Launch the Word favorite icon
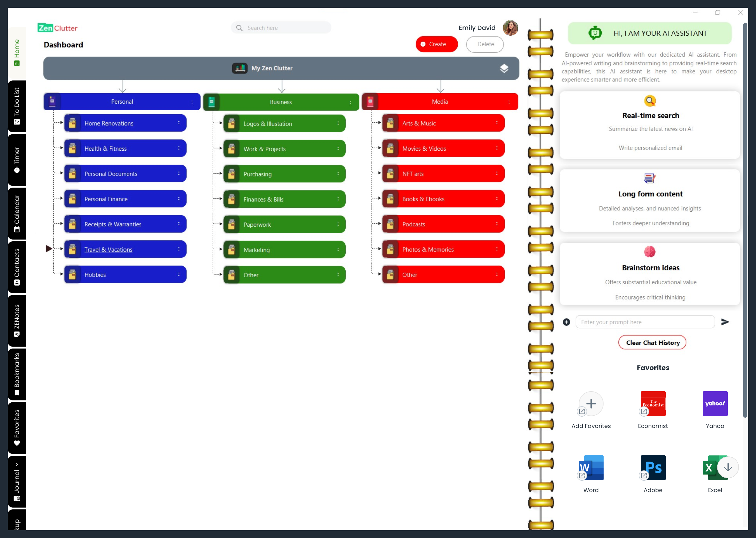The width and height of the screenshot is (756, 538). coord(591,467)
